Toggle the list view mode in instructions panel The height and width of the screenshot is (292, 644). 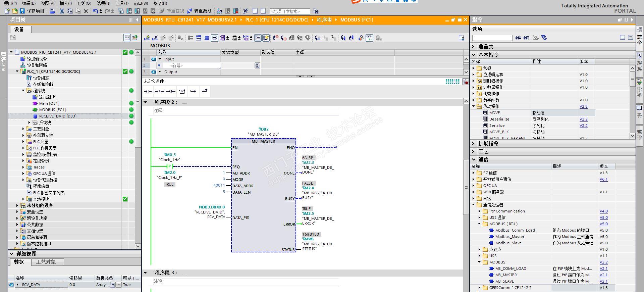tap(631, 38)
